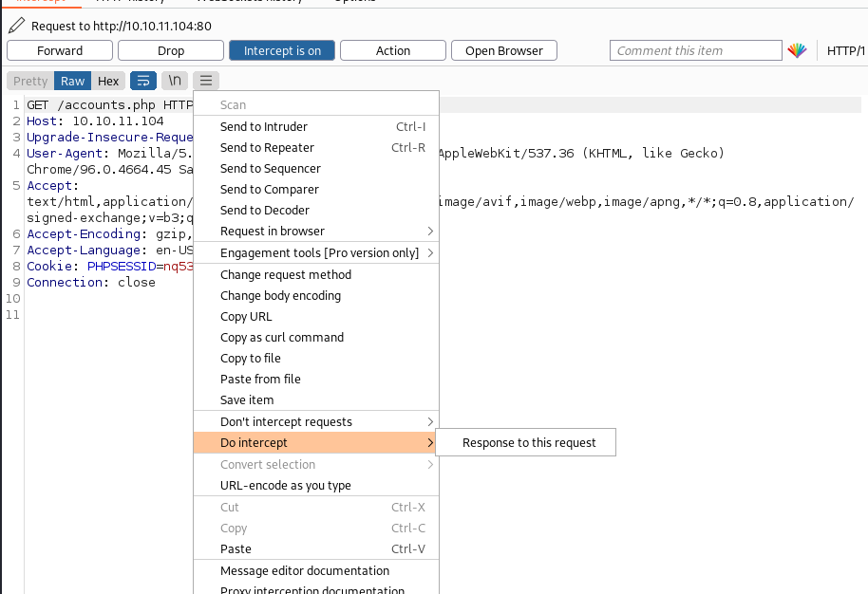Choose Send to Intruder from context menu
The width and height of the screenshot is (868, 594).
click(x=264, y=127)
